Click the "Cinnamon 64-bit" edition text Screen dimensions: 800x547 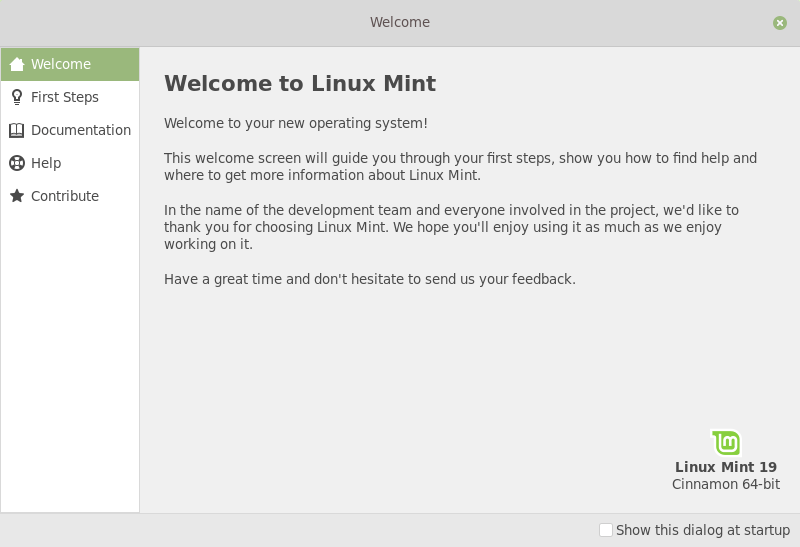[x=726, y=485]
